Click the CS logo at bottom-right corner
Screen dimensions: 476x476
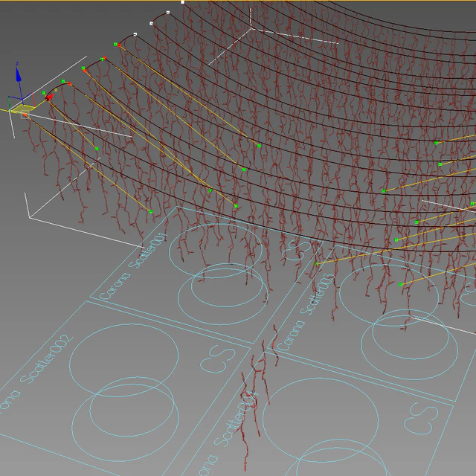422,416
